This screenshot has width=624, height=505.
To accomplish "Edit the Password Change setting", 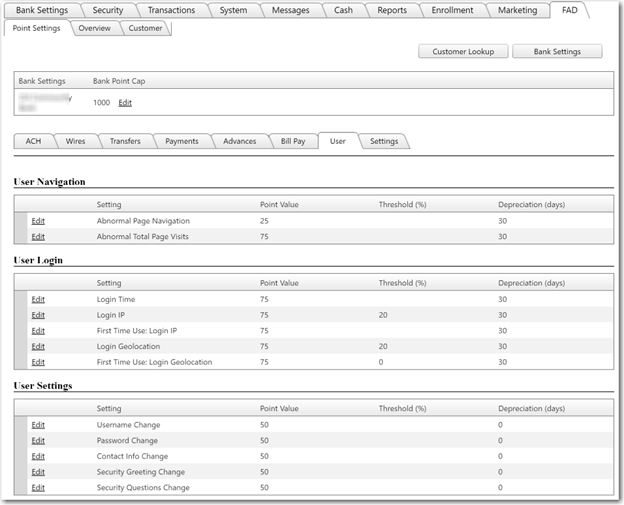I will tap(38, 440).
